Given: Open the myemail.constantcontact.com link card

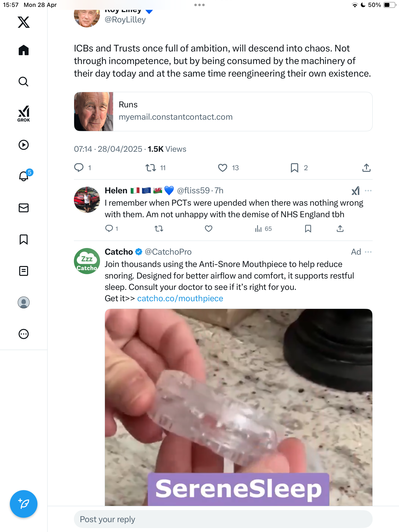Looking at the screenshot, I should pos(223,112).
